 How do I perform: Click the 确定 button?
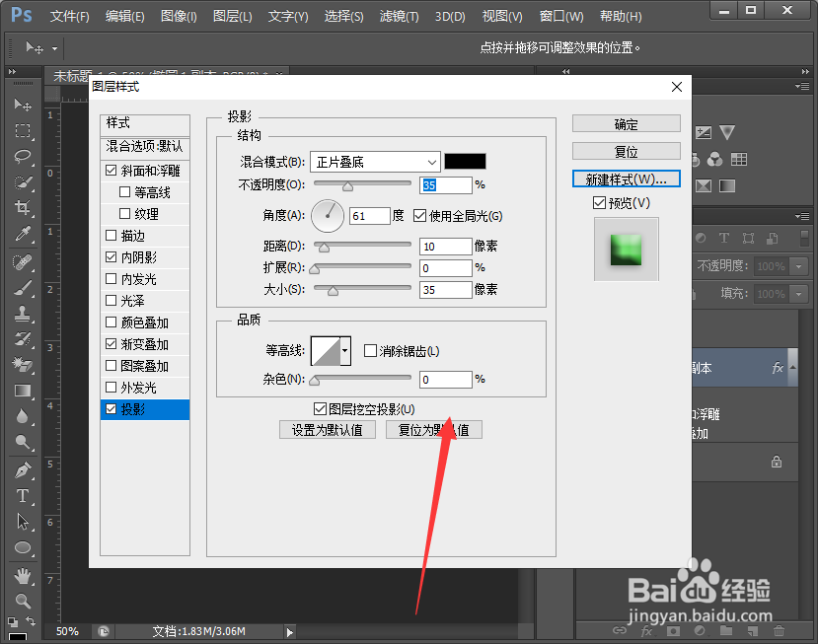626,124
